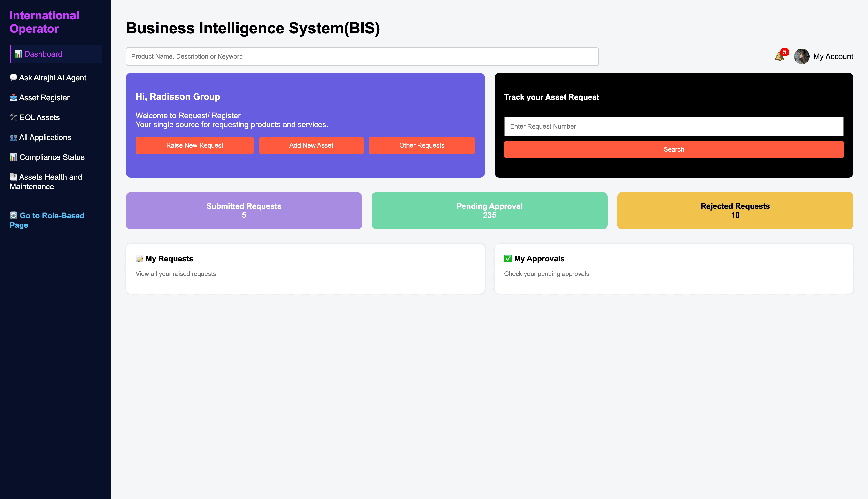
Task: Click the 'Hi, Radisson Group' greeting
Action: [x=178, y=97]
